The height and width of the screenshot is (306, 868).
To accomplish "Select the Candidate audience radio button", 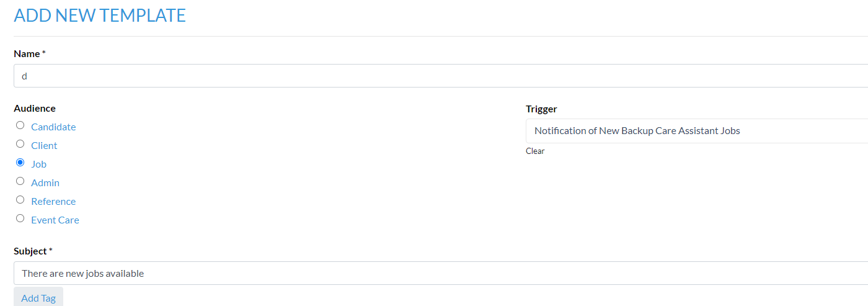I will [20, 125].
